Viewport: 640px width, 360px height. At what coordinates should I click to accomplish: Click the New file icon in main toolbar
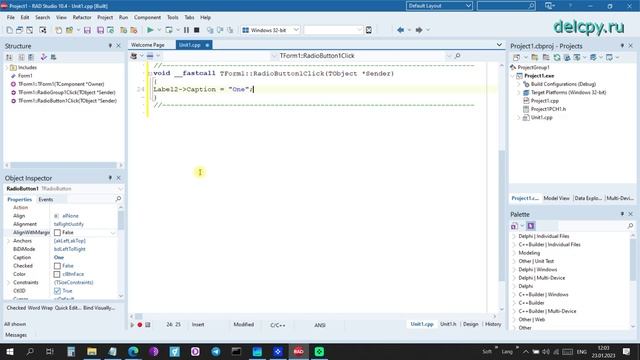pos(9,30)
